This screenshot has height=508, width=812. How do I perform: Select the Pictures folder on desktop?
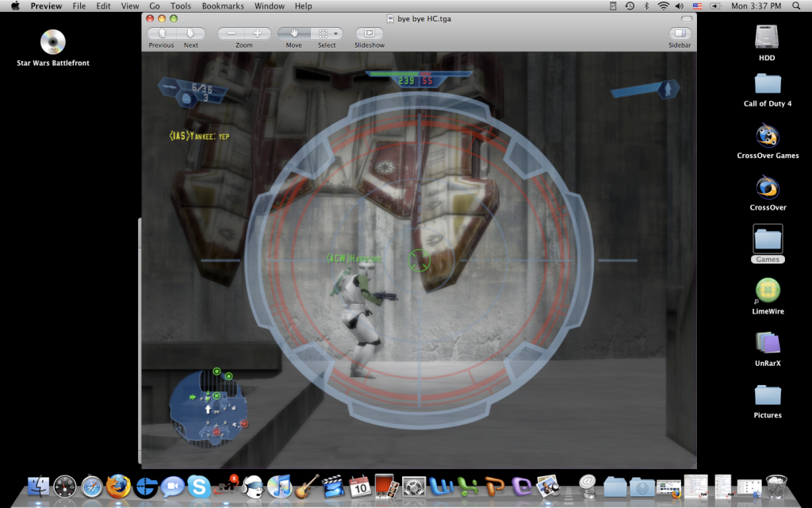pos(768,395)
